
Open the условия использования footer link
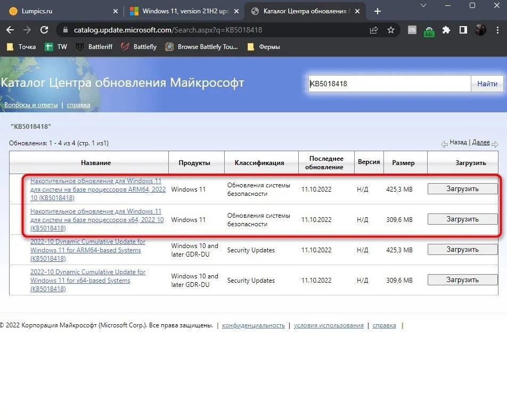point(329,325)
